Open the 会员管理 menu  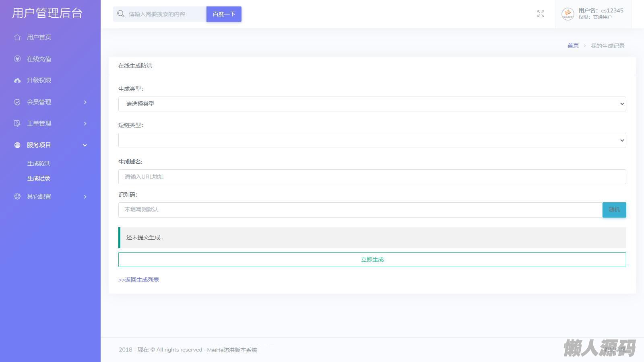tap(39, 102)
